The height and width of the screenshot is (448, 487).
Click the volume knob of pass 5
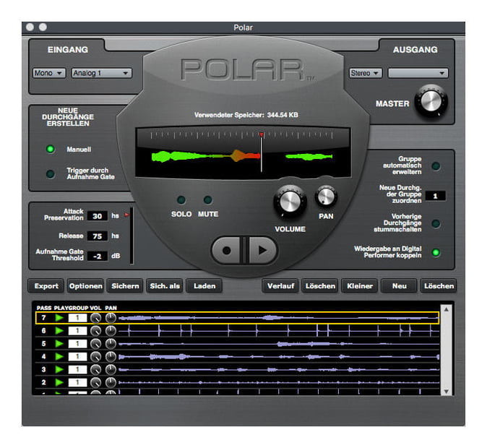coord(95,344)
